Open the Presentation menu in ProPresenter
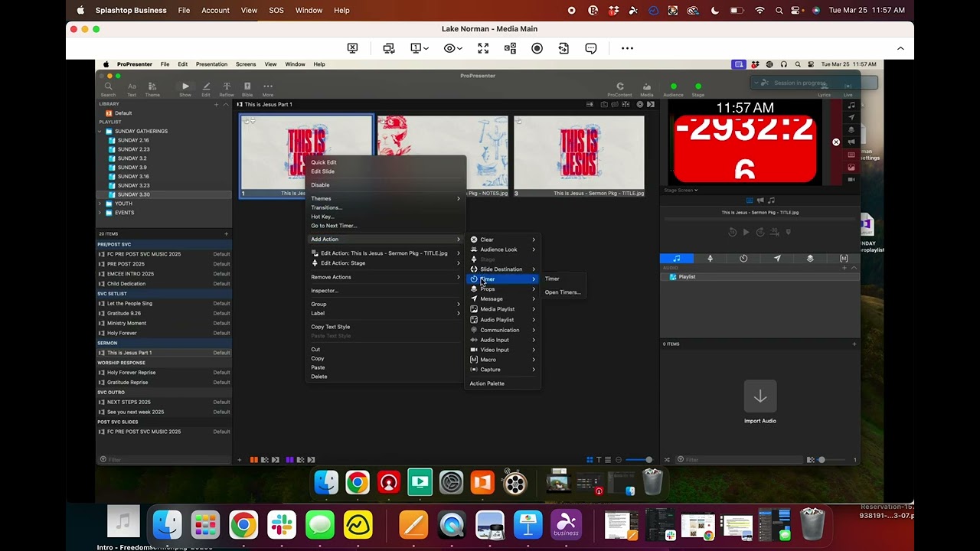980x551 pixels. pos(211,64)
